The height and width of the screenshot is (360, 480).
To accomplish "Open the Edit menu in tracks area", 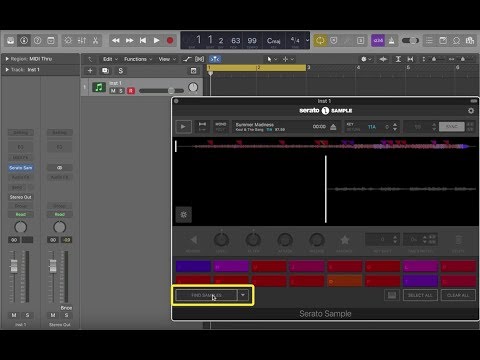I will click(110, 59).
